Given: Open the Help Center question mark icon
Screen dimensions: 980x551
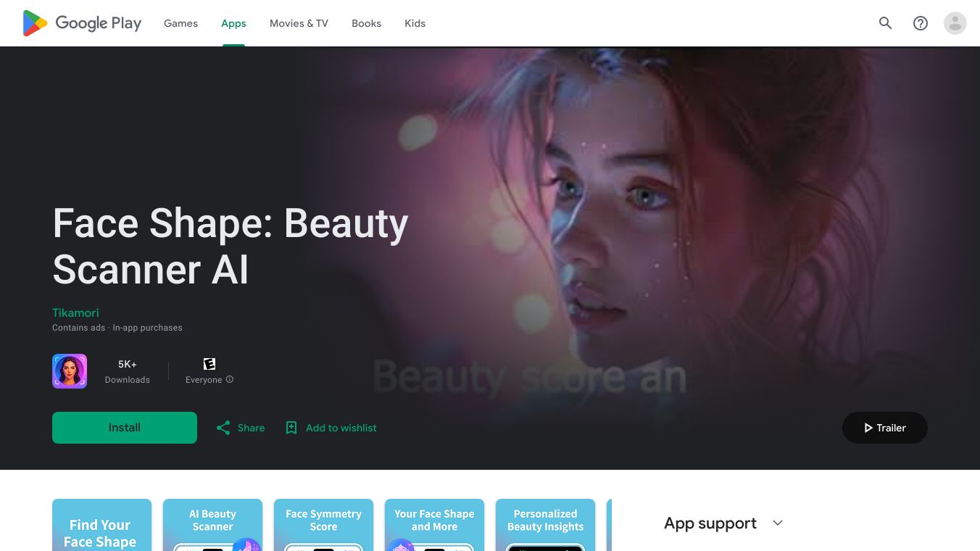Looking at the screenshot, I should [921, 23].
